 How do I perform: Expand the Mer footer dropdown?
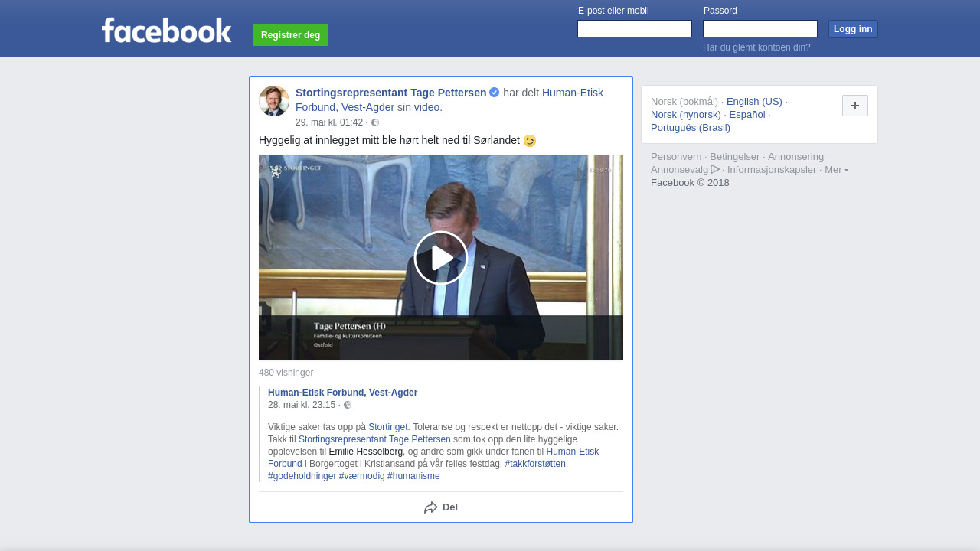(836, 170)
